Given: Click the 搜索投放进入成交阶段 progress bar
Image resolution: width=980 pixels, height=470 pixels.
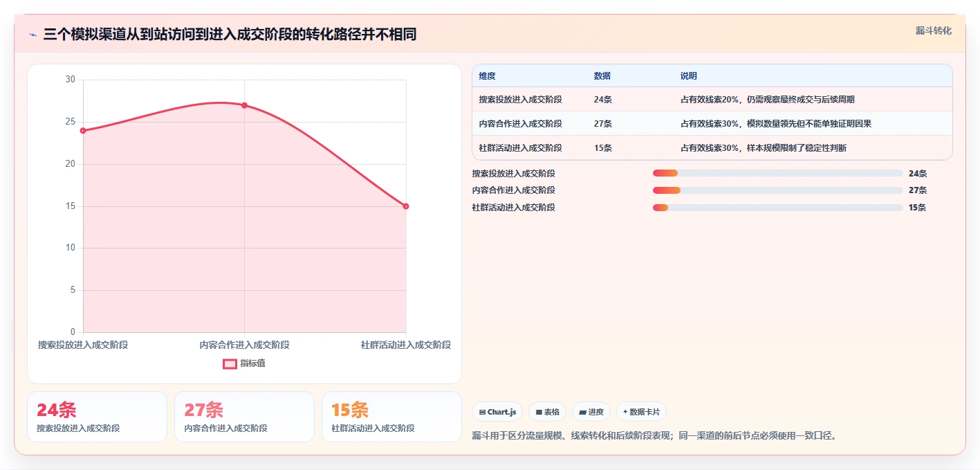Looking at the screenshot, I should point(777,173).
